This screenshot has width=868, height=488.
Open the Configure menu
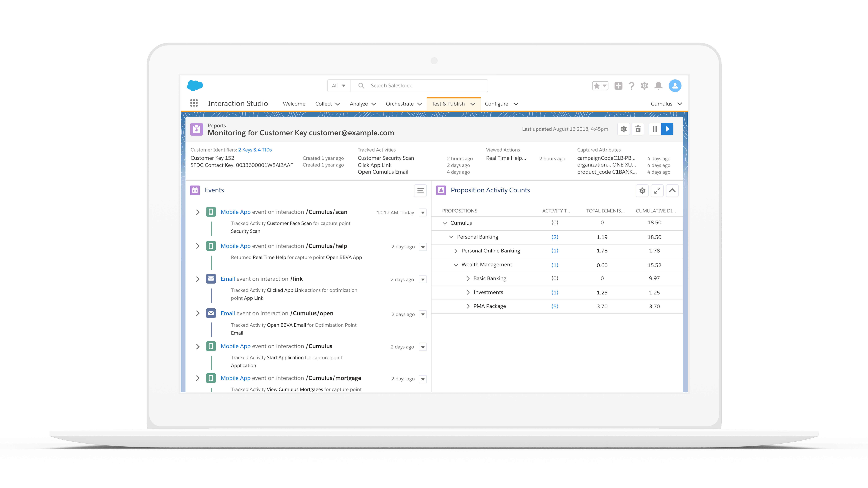tap(501, 104)
